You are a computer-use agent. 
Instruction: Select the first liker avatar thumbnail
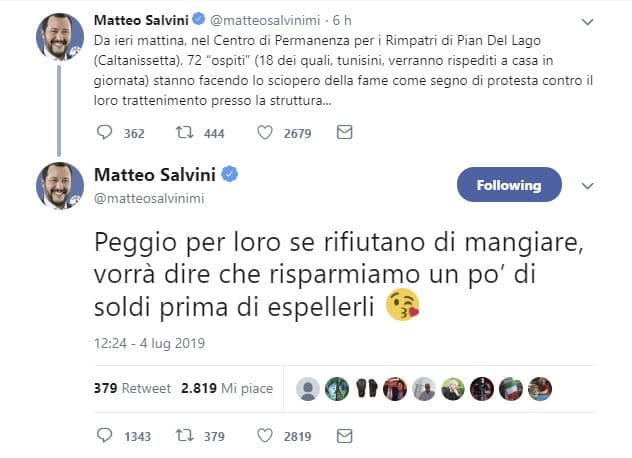point(310,387)
